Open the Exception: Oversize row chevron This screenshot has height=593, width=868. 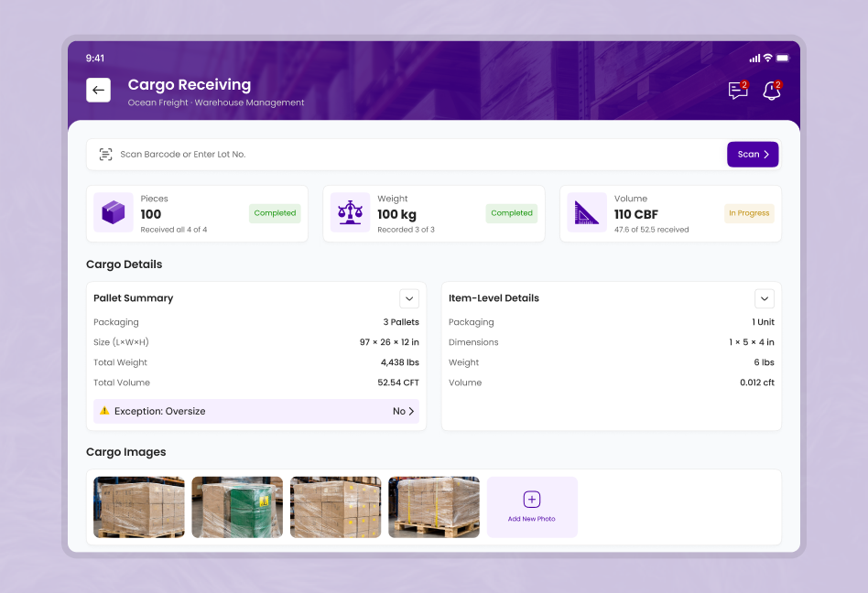click(411, 411)
